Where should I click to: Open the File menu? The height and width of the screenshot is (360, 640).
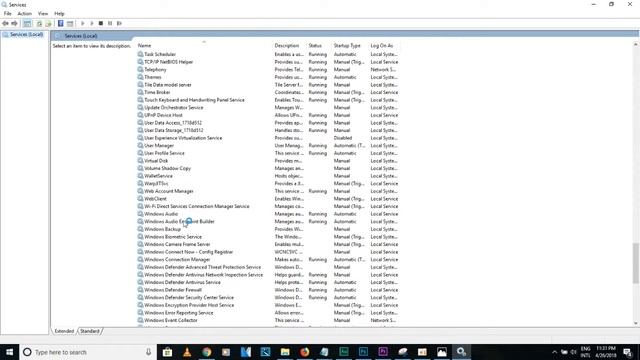pyautogui.click(x=8, y=13)
